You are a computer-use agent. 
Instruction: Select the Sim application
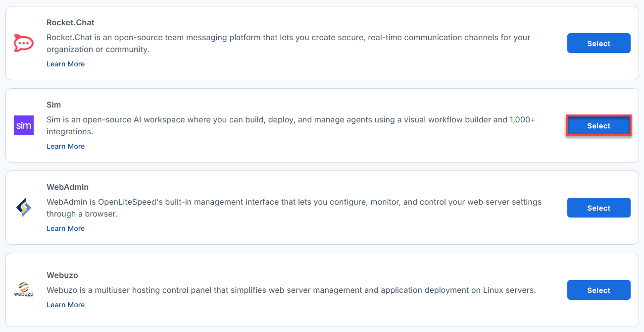[598, 125]
